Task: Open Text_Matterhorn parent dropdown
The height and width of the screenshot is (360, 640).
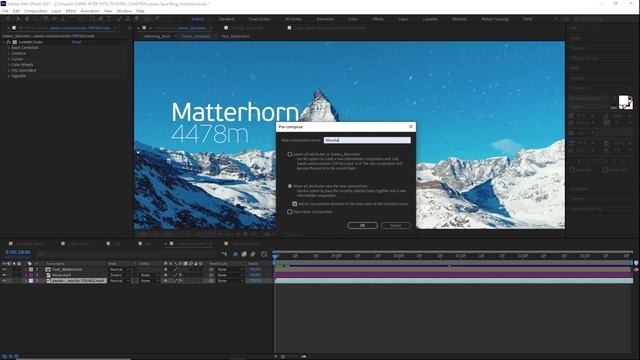Action: 230,269
